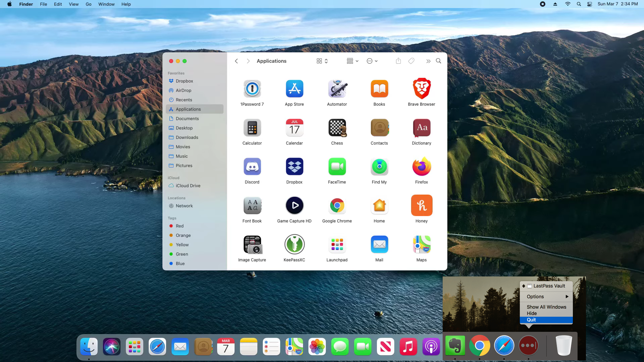Select Quit in the Dock menu
The width and height of the screenshot is (644, 362).
tap(546, 320)
